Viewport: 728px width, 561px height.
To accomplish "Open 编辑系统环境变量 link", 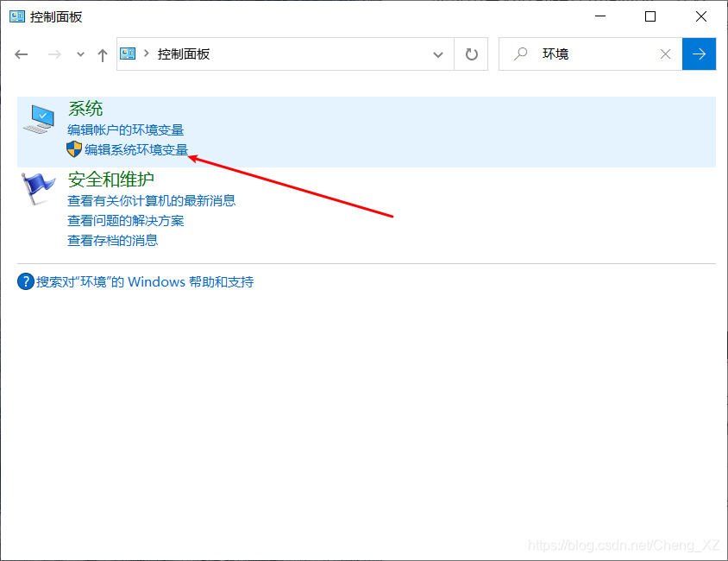I will tap(136, 149).
